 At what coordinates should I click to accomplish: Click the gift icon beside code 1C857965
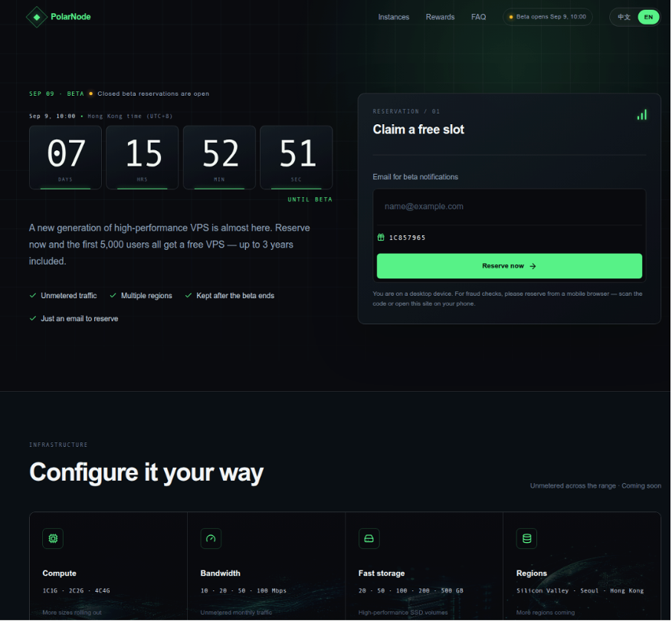381,237
